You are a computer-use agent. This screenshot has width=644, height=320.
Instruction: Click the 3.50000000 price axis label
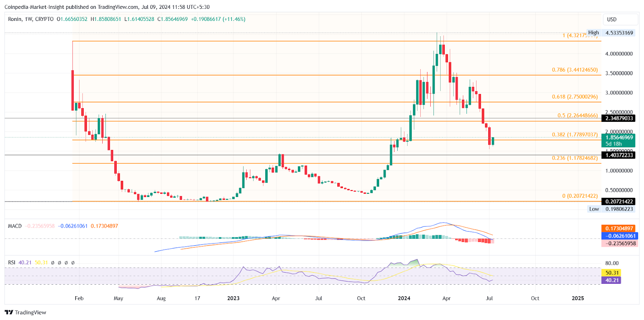point(619,73)
